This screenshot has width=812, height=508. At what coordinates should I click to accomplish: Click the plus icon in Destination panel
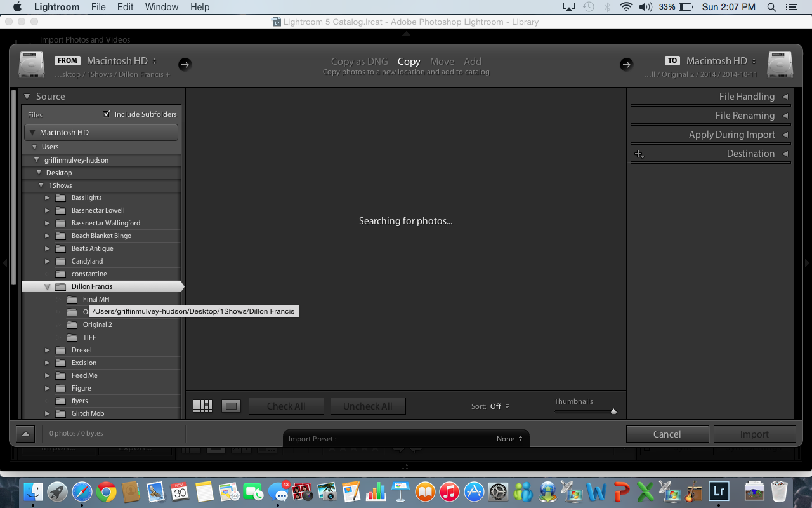[639, 154]
